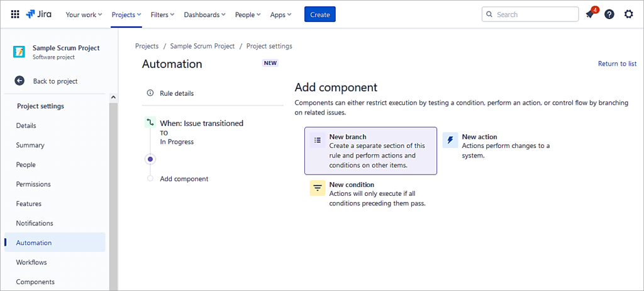644x291 pixels.
Task: Open the Dashboards dropdown
Action: (x=206, y=14)
